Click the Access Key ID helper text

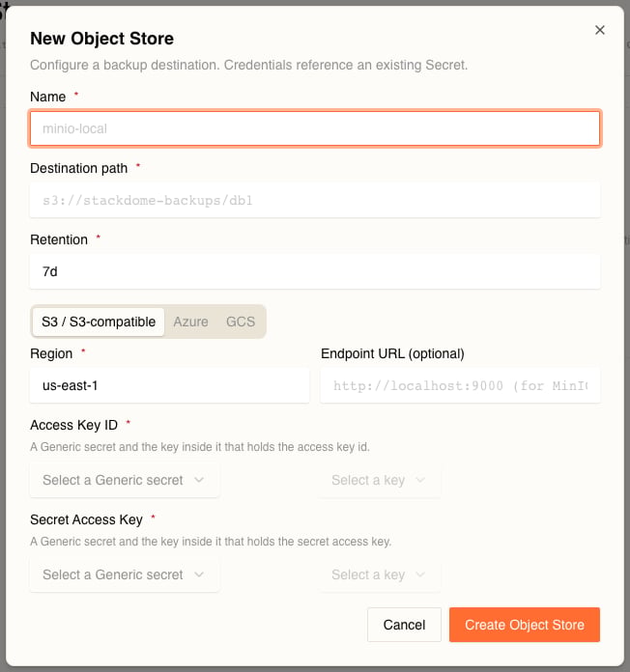click(x=200, y=447)
